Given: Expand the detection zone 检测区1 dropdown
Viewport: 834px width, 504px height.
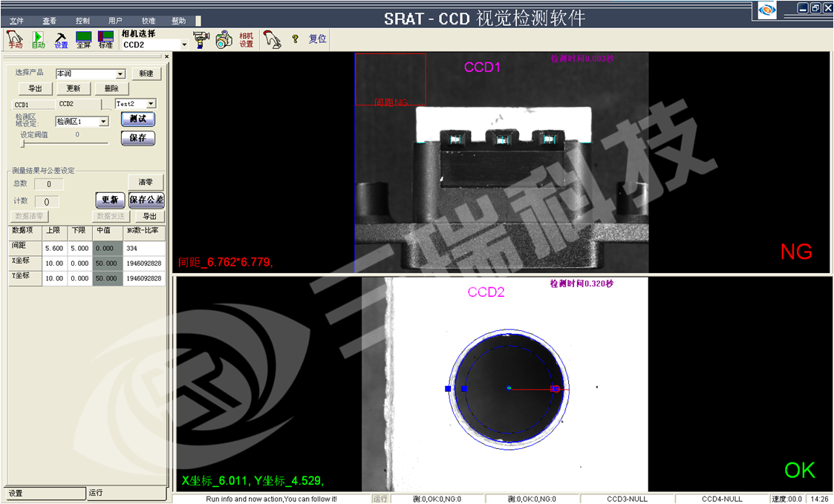Looking at the screenshot, I should pyautogui.click(x=104, y=122).
